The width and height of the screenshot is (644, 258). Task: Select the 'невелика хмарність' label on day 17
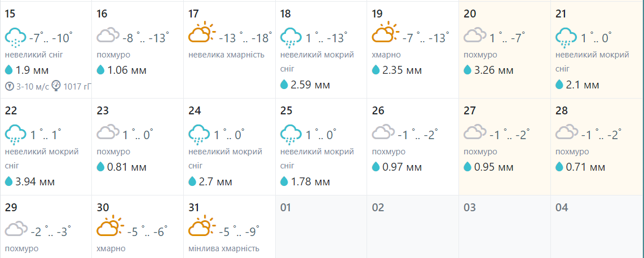point(226,55)
